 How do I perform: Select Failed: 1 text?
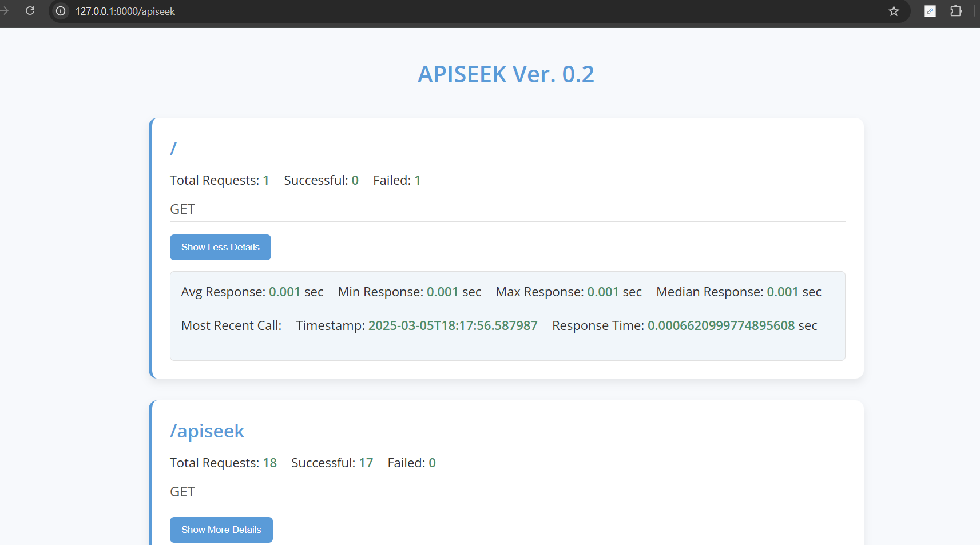pyautogui.click(x=397, y=180)
